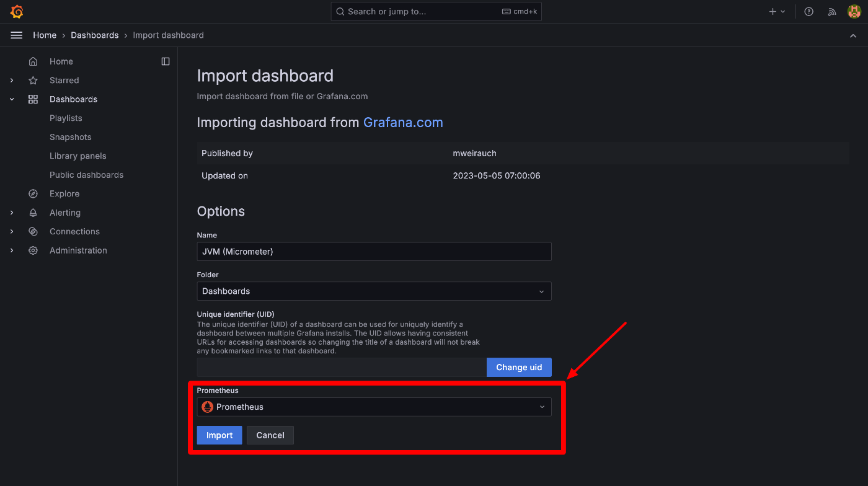Open Playlists in the sidebar
This screenshot has height=486, width=868.
pyautogui.click(x=66, y=118)
